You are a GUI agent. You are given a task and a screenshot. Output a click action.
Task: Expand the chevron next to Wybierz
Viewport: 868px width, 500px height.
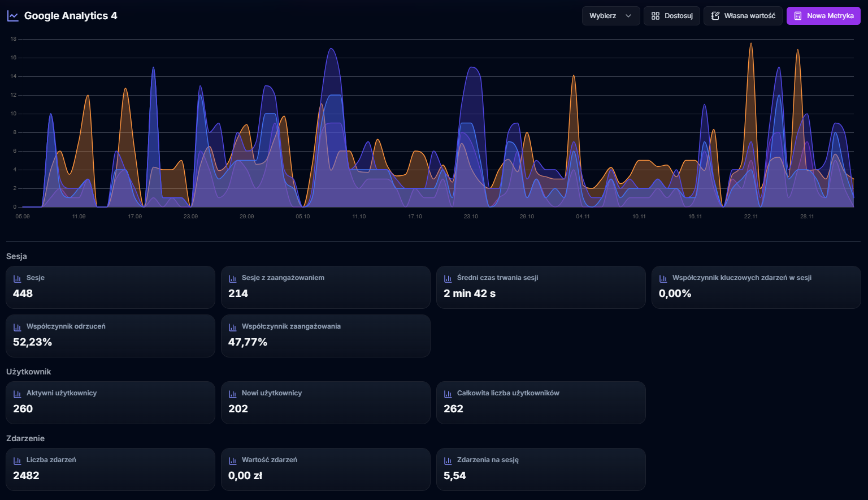(627, 16)
